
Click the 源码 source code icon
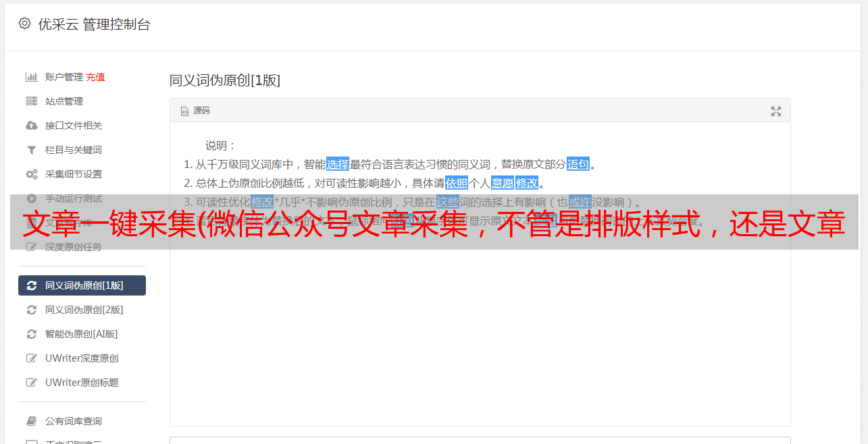[x=184, y=111]
